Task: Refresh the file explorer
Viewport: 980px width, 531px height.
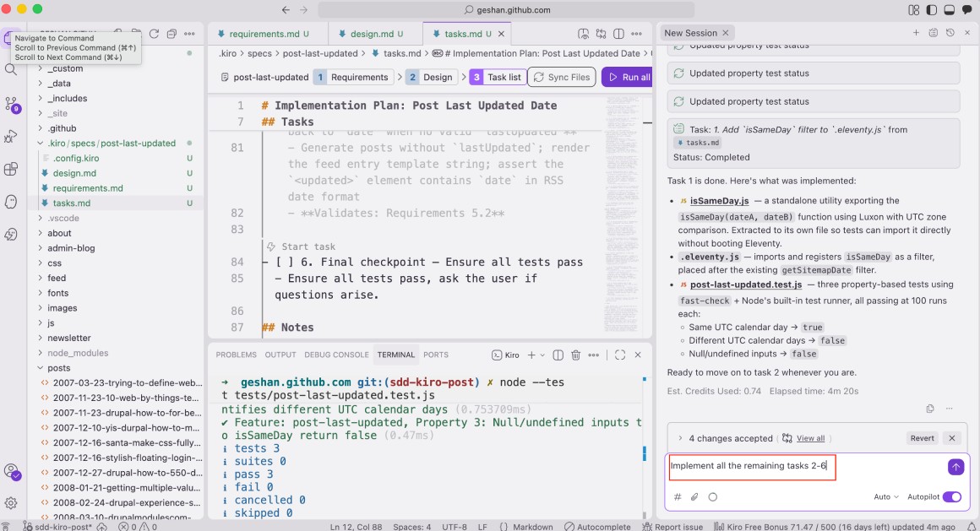Action: point(154,34)
